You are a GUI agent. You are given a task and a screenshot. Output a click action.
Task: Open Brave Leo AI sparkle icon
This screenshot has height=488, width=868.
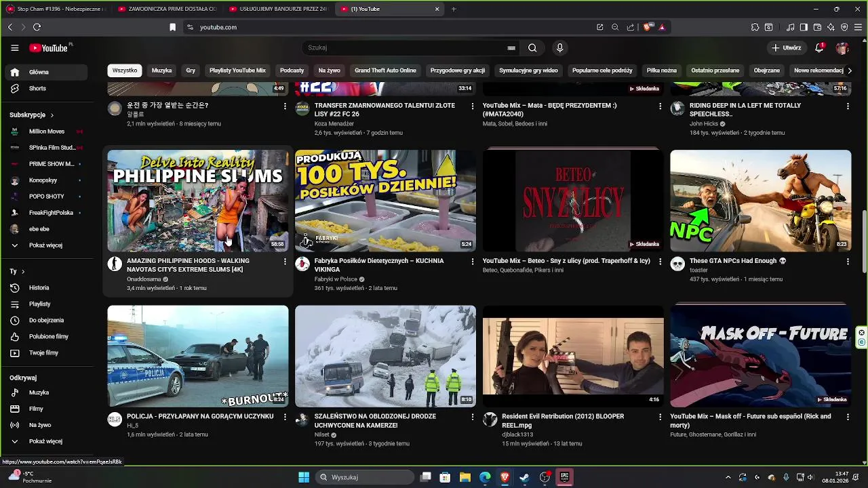coord(831,27)
